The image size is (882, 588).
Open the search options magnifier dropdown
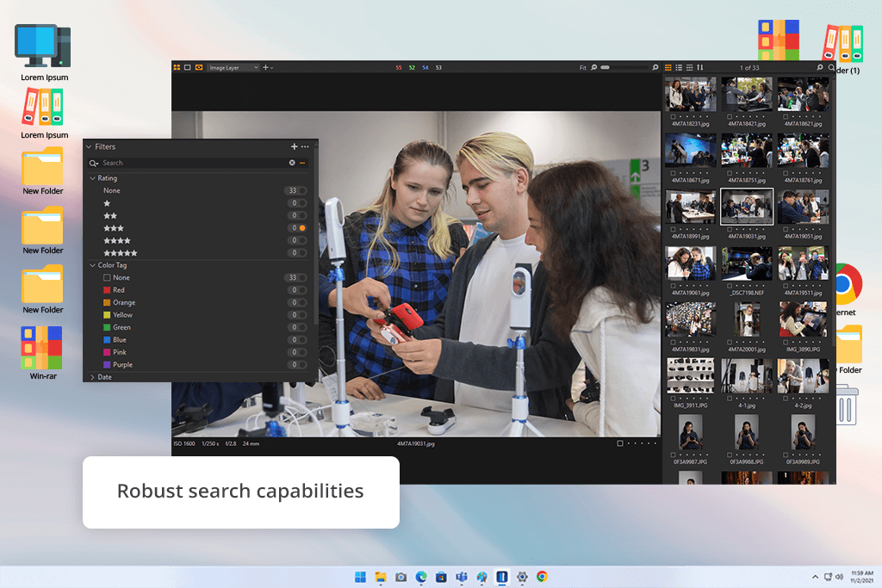(x=93, y=163)
